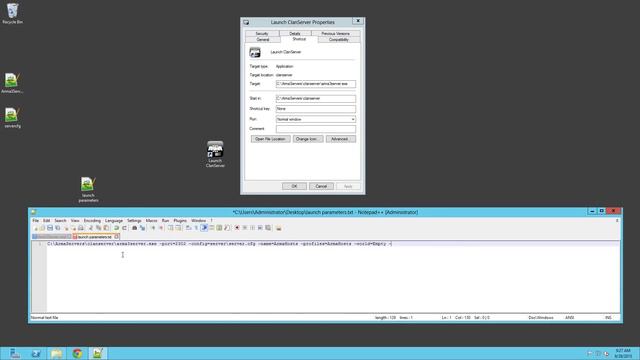
Task: Click 'ANSI' encoding in the status bar
Action: pyautogui.click(x=569, y=318)
